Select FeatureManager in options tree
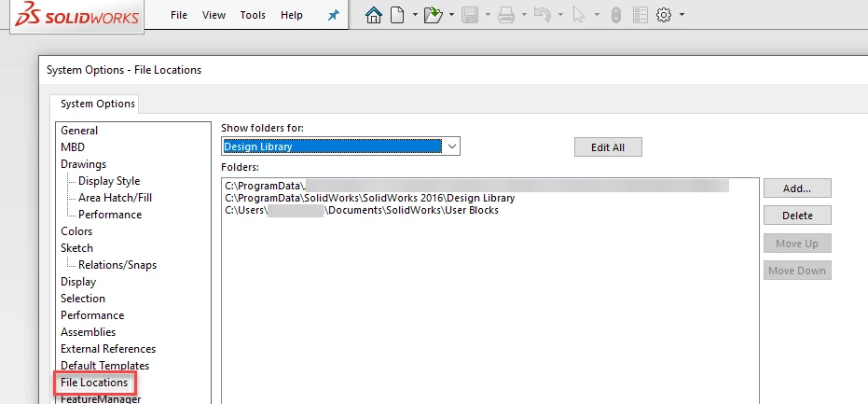Screen dimensions: 868x404 101,398
